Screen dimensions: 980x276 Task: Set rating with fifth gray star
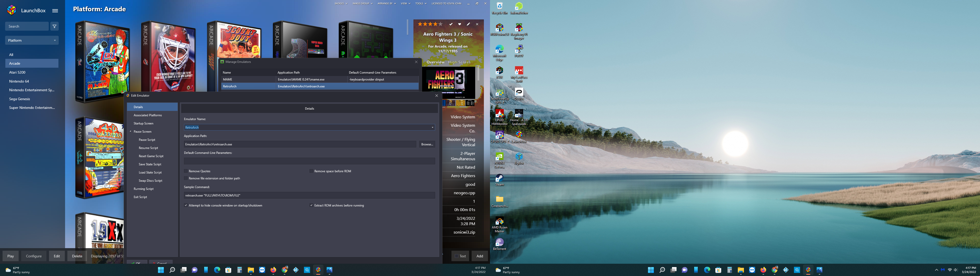440,24
